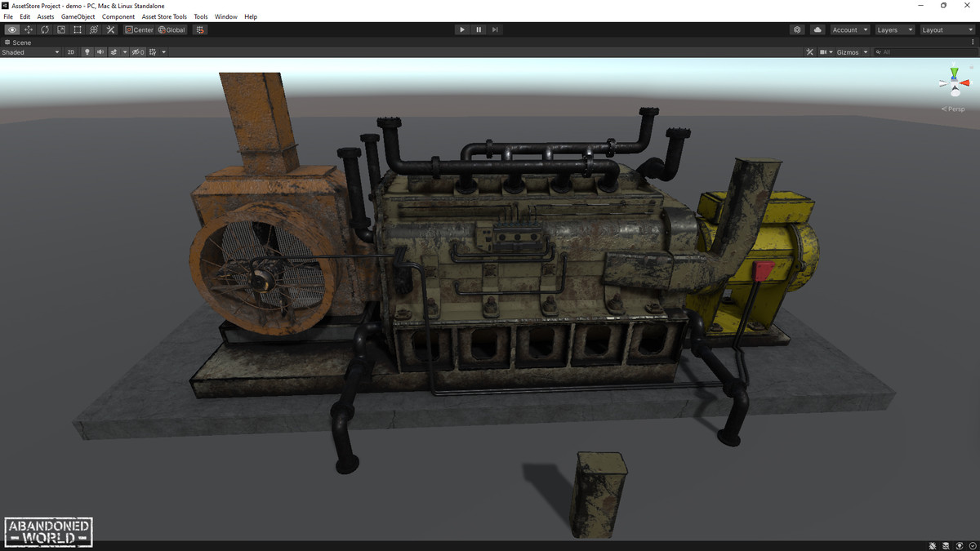Image resolution: width=980 pixels, height=551 pixels.
Task: Open the GameObject menu
Action: (x=78, y=16)
